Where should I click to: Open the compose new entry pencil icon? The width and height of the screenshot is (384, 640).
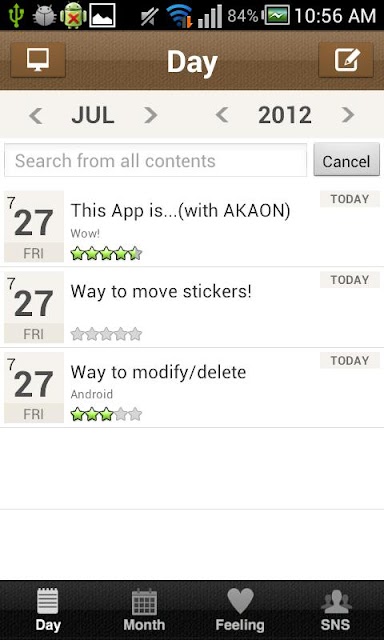346,60
